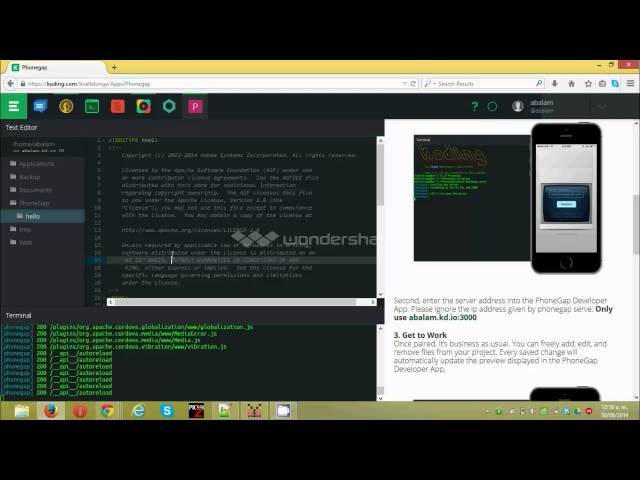640x480 pixels.
Task: Click the Terminal panel title
Action: click(x=18, y=316)
